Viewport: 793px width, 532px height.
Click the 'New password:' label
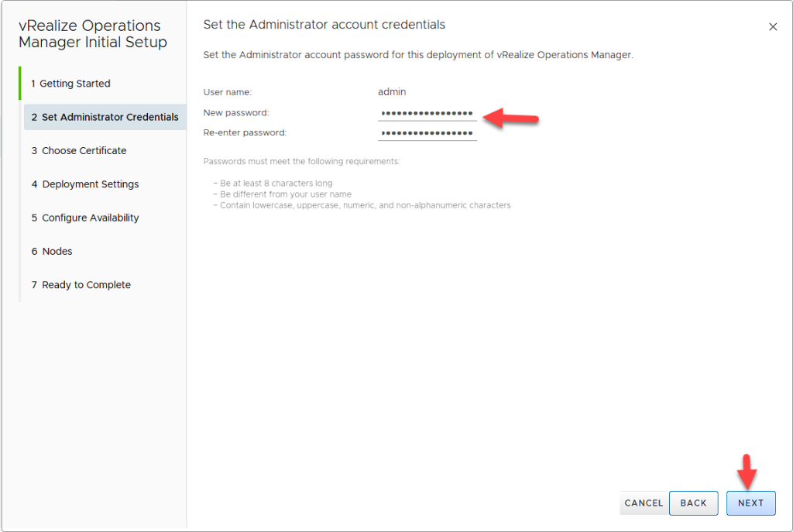pyautogui.click(x=236, y=113)
